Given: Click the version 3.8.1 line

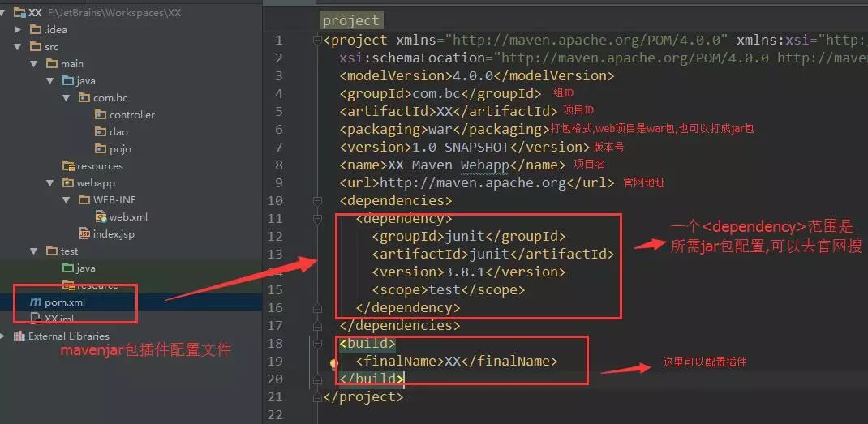Looking at the screenshot, I should click(469, 272).
